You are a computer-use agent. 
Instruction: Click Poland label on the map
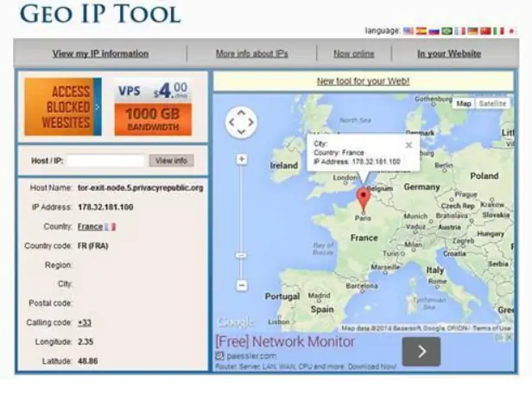coord(484,176)
